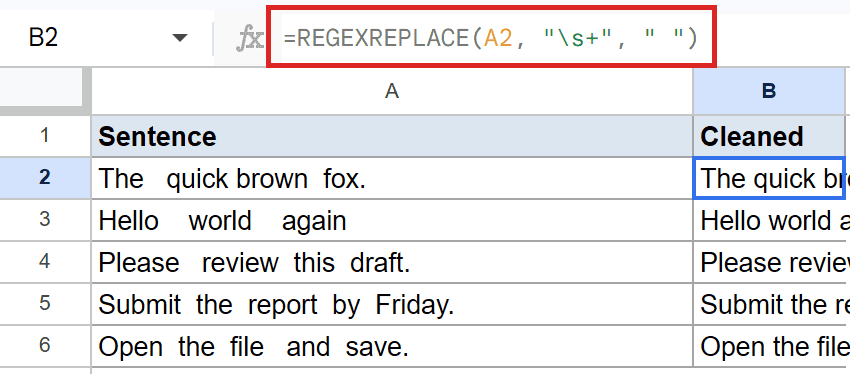This screenshot has height=374, width=850.
Task: Click the "Sentence" header cell
Action: tap(392, 136)
